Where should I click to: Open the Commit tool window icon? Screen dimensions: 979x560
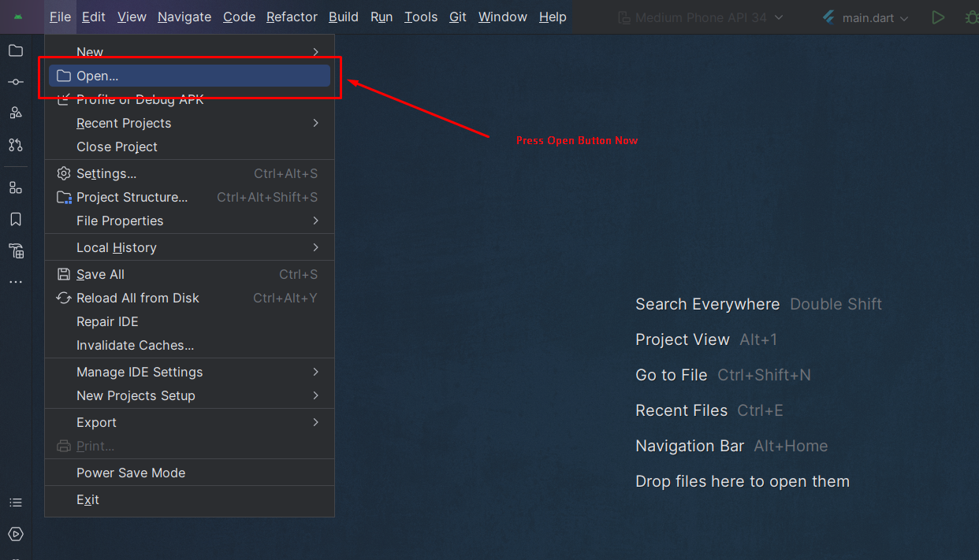click(x=16, y=81)
